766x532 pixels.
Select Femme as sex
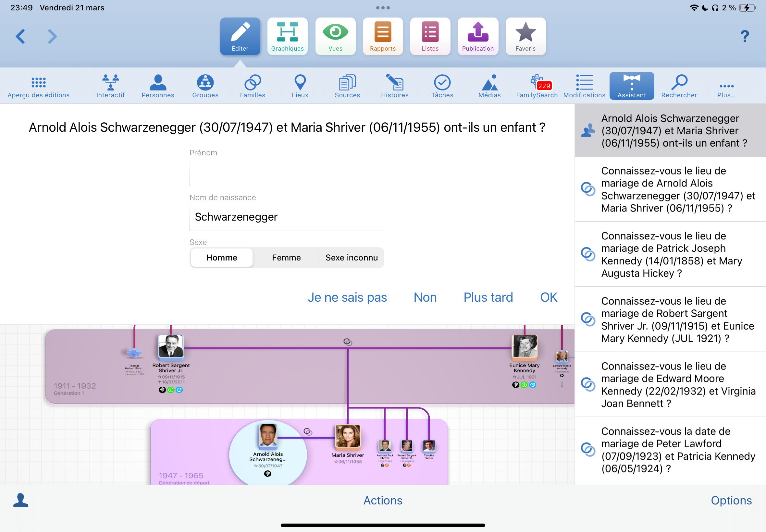286,258
